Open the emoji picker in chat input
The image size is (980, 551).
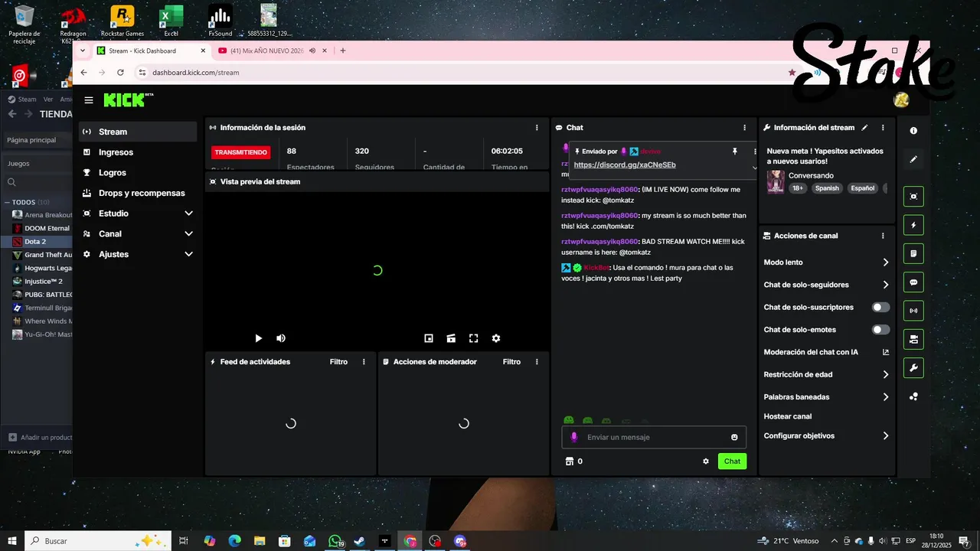pos(734,437)
